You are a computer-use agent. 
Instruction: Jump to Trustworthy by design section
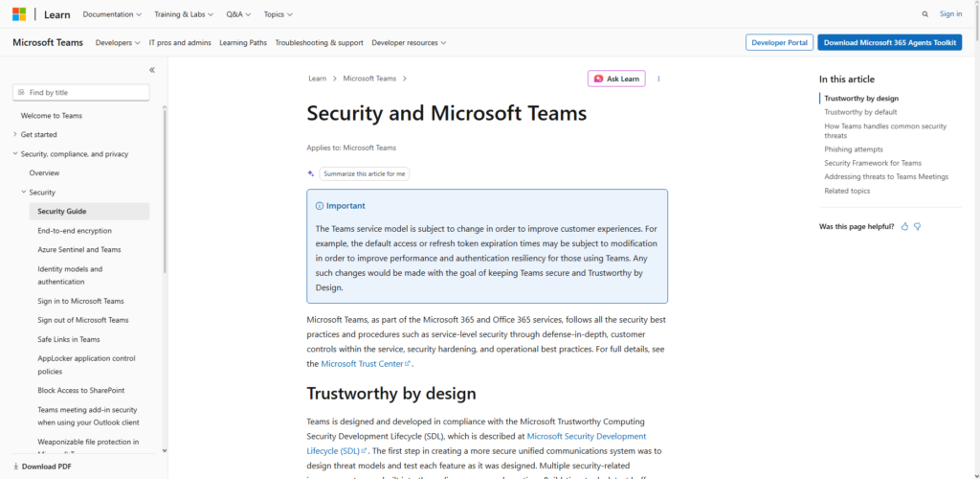pyautogui.click(x=861, y=98)
